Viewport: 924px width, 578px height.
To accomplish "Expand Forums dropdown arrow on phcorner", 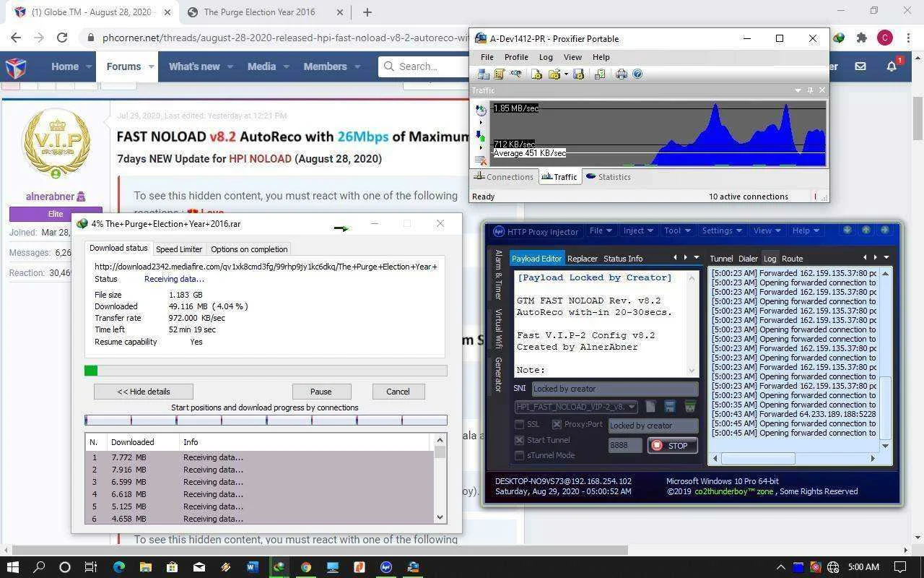I will click(x=152, y=66).
